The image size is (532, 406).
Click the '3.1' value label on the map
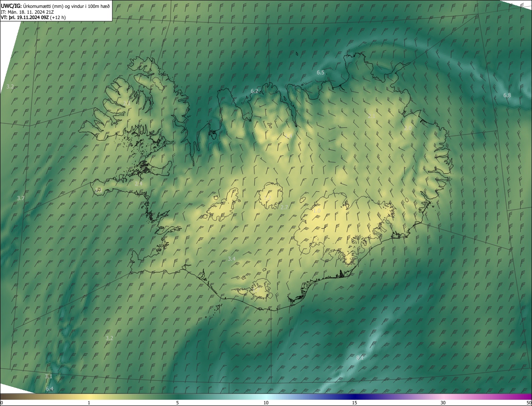(49, 377)
